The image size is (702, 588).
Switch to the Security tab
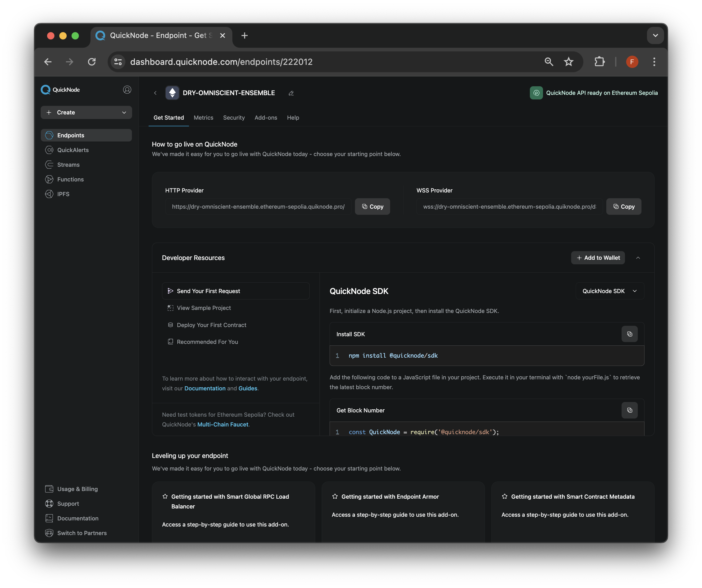[x=233, y=118]
